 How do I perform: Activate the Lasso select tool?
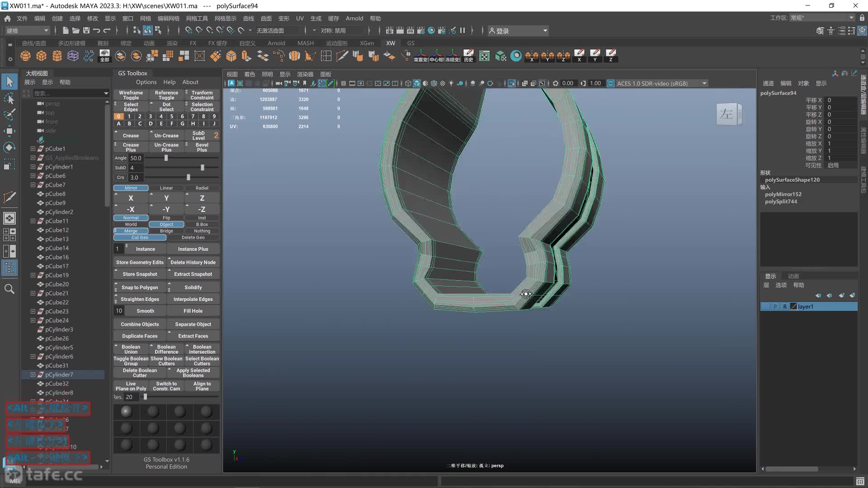pyautogui.click(x=9, y=99)
